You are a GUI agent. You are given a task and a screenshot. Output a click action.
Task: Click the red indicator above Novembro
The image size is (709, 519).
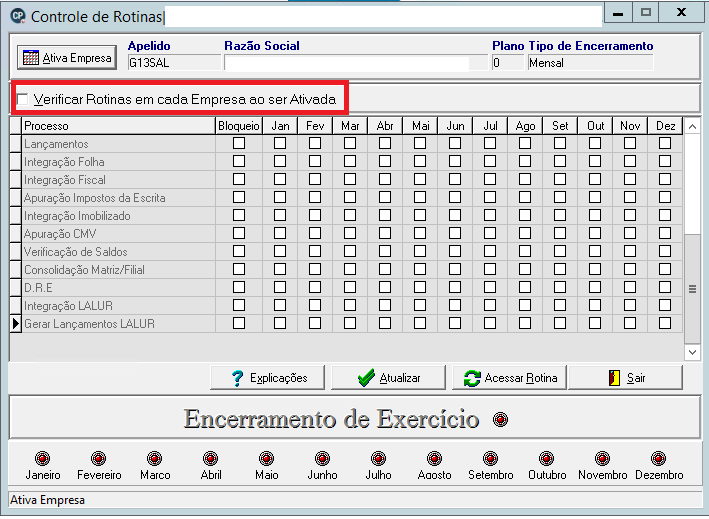pyautogui.click(x=602, y=458)
